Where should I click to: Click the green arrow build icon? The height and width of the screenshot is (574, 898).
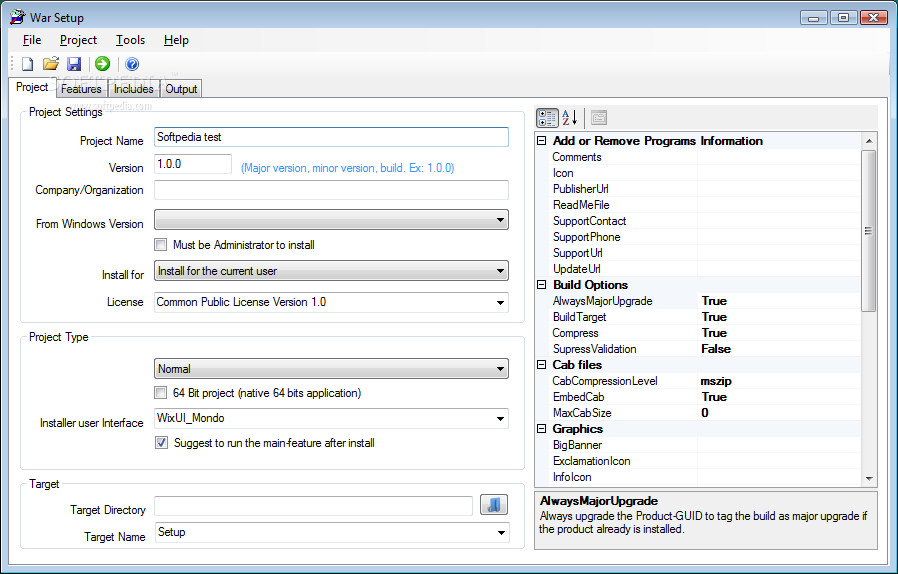coord(102,64)
